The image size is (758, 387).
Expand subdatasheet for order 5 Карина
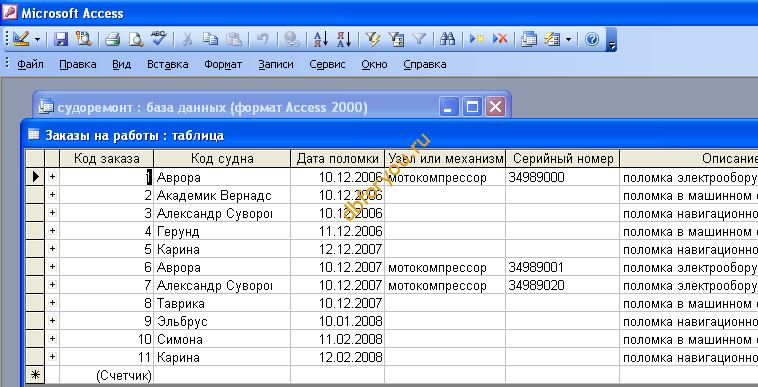52,248
